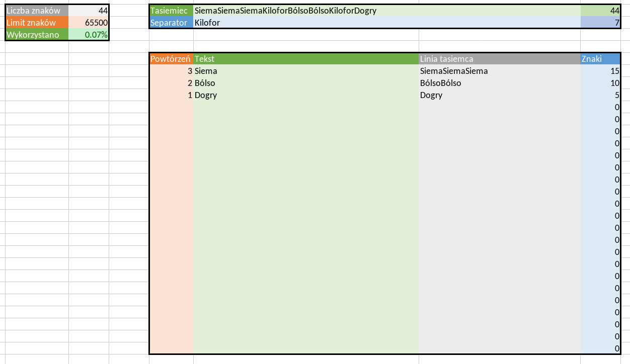Click the 'BólsoBólso' tape line cell
Screen dimensions: 630x364
[x=499, y=83]
